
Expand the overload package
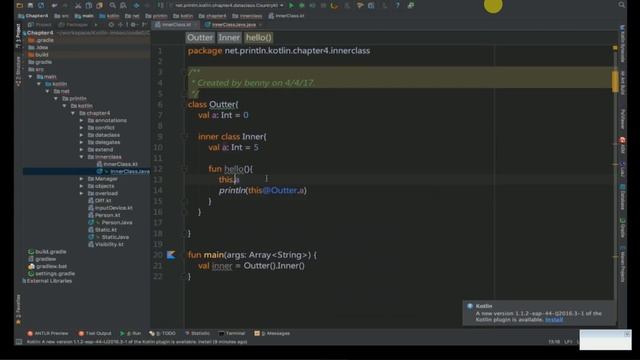[82, 193]
